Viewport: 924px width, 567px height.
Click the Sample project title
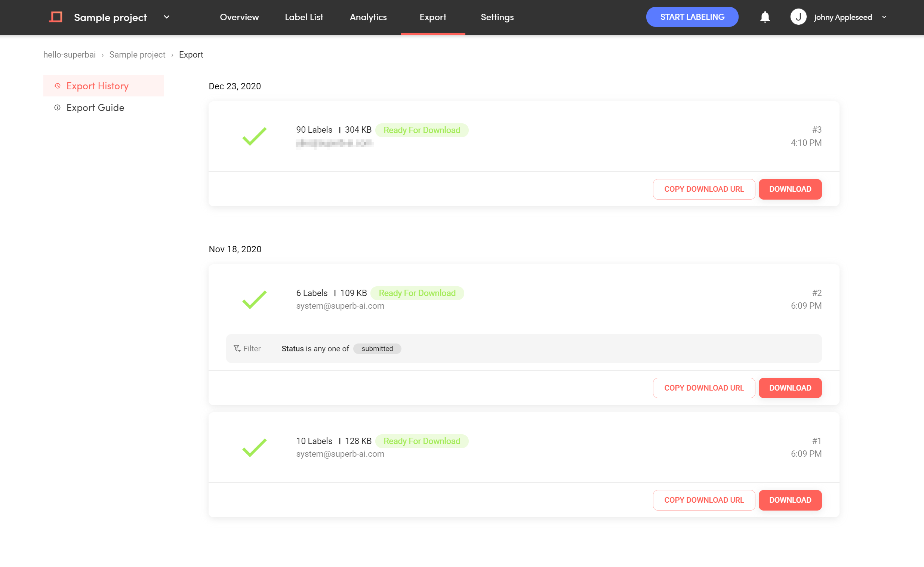(110, 17)
